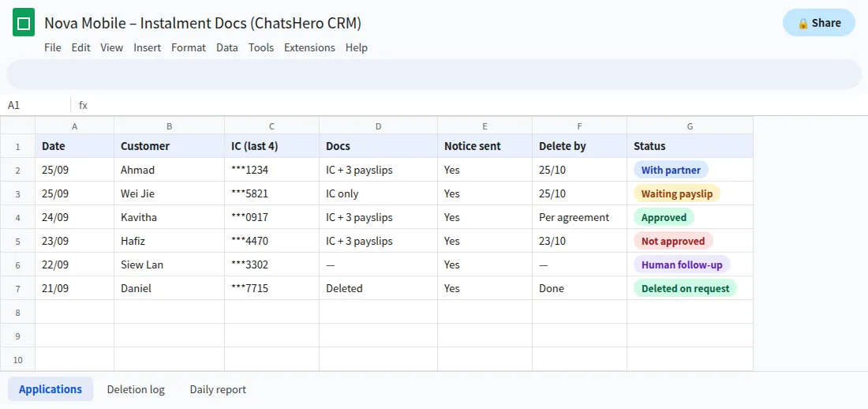Select column A header
Screen dimensions: 868x409
tap(75, 126)
